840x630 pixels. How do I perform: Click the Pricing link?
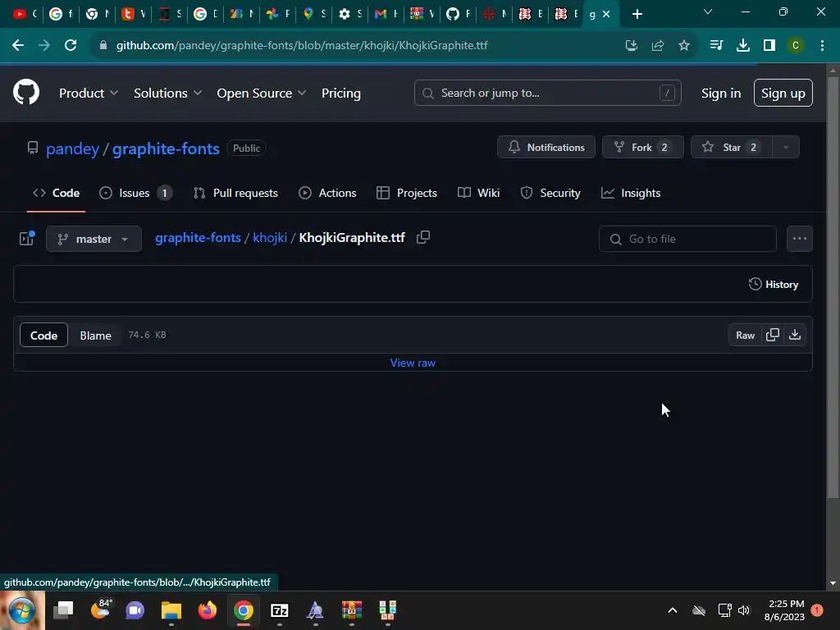pos(340,93)
